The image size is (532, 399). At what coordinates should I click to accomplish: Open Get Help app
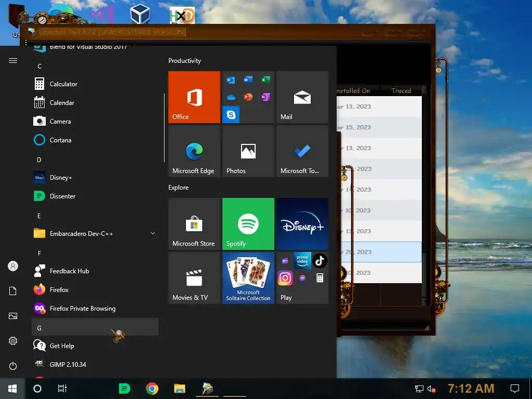pos(95,345)
